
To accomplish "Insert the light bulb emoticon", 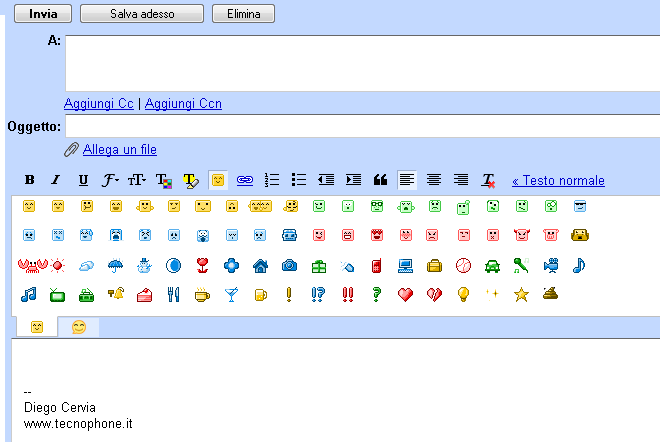I will pos(463,294).
